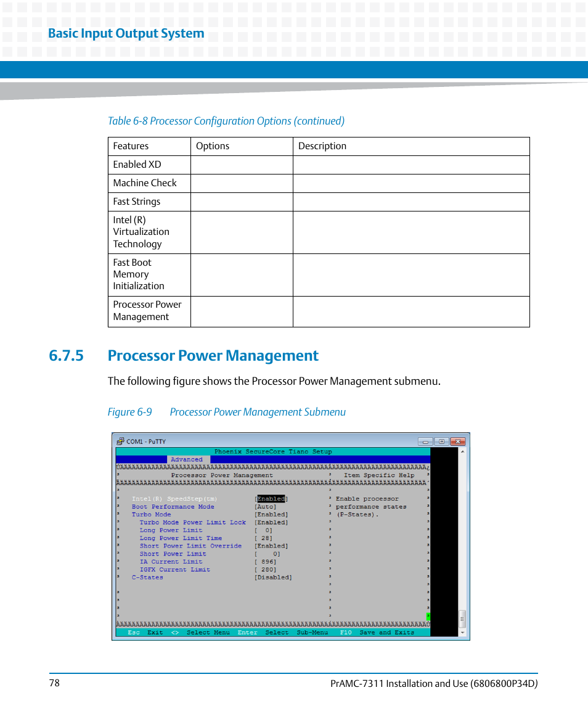Click the Basic Input Output System header

126,34
